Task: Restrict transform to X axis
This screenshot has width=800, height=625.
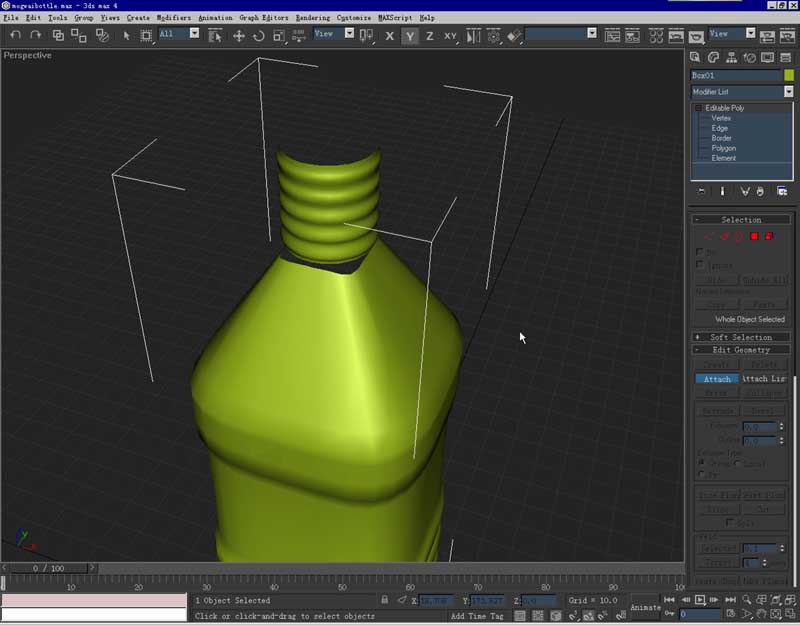Action: [390, 36]
